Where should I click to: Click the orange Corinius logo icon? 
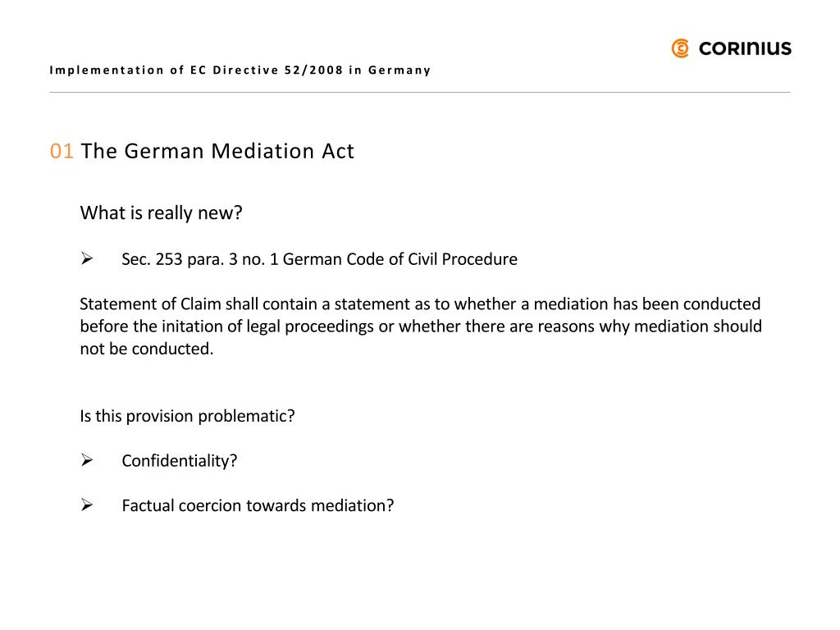(680, 48)
